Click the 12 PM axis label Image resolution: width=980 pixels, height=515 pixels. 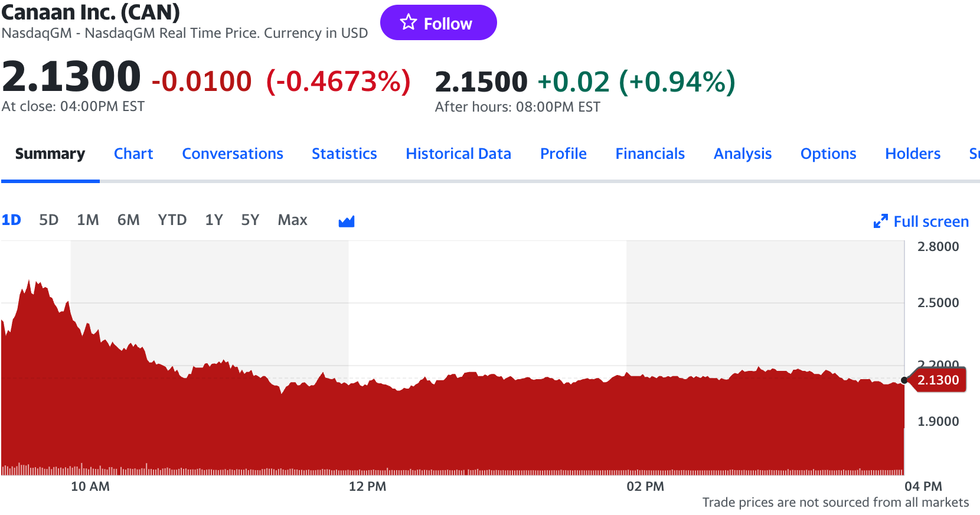367,486
